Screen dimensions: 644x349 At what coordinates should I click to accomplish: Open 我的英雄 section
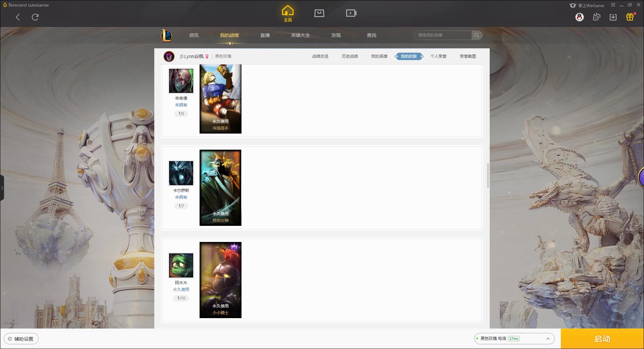coord(379,56)
